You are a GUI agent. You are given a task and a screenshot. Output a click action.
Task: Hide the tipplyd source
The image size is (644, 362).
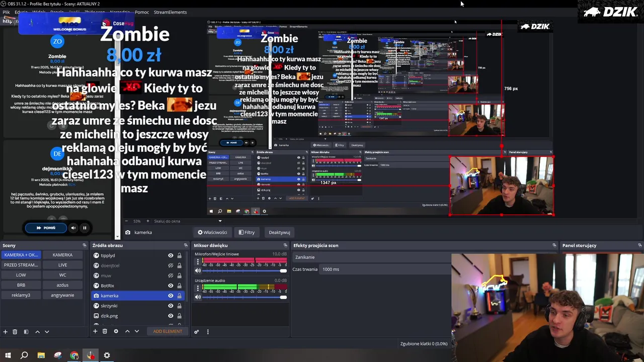point(171,255)
